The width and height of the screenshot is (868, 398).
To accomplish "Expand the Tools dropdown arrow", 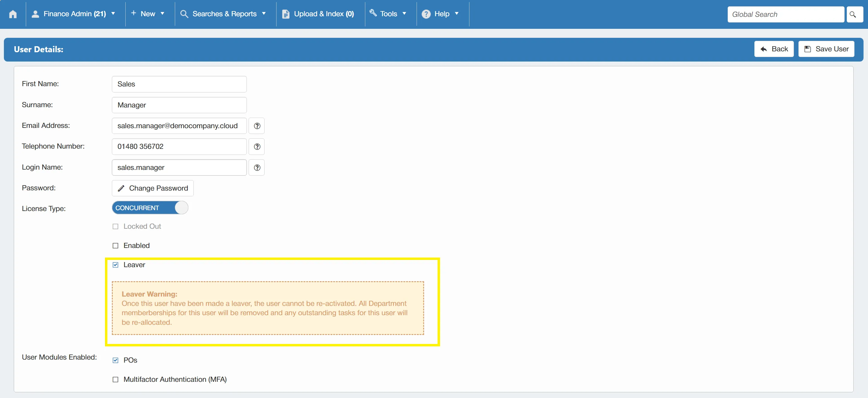I will coord(404,14).
